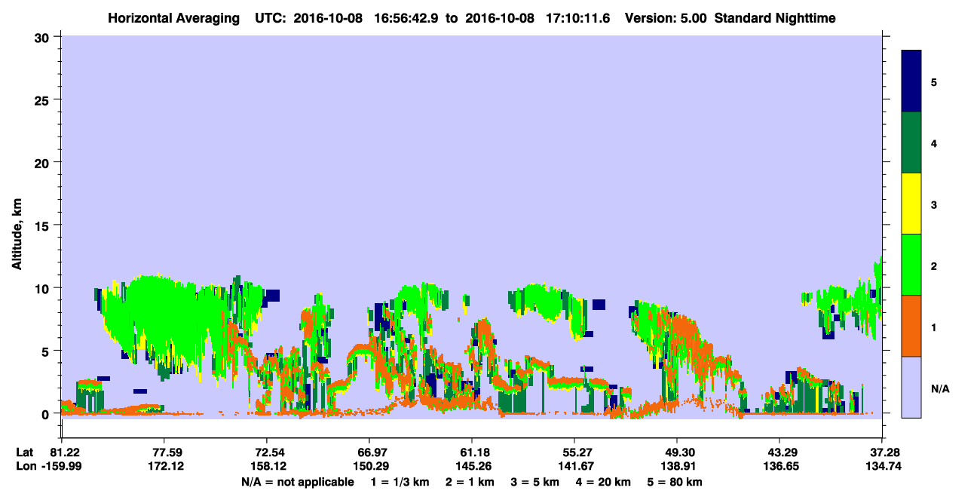Click colorbar label 'N/A'
The image size is (980, 503).
point(939,389)
